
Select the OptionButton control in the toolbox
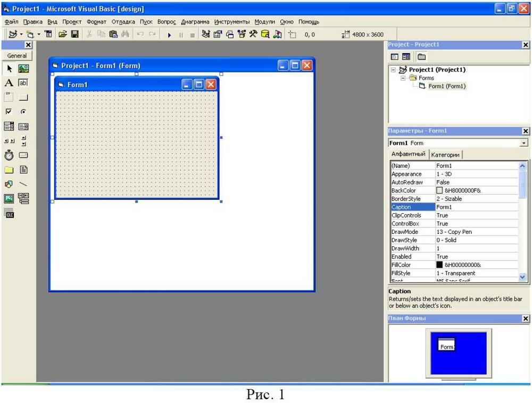click(x=23, y=112)
